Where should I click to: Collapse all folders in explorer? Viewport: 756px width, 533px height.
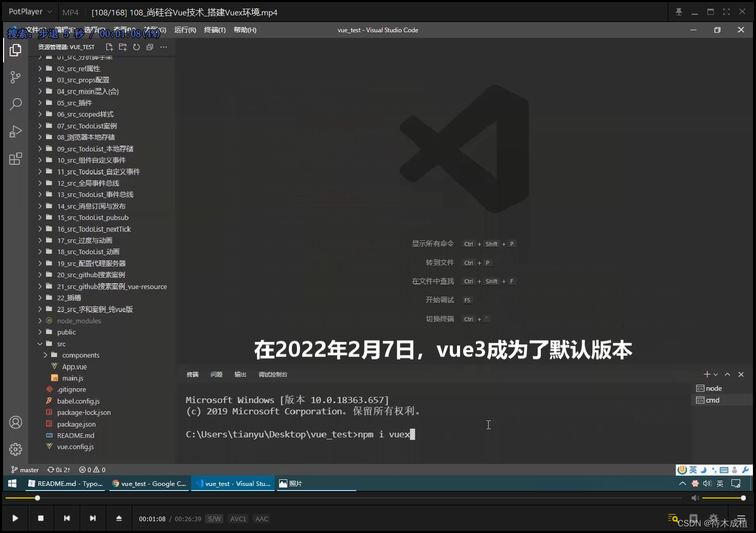point(150,47)
